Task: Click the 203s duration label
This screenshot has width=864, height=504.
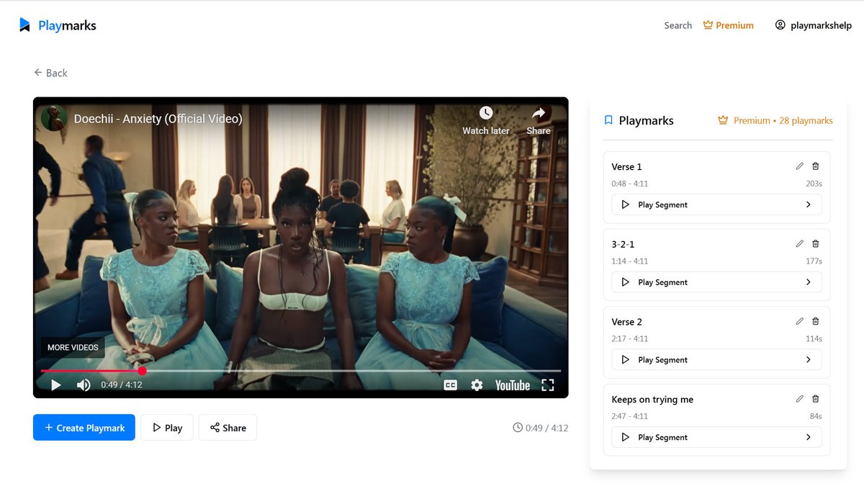Action: pyautogui.click(x=814, y=184)
